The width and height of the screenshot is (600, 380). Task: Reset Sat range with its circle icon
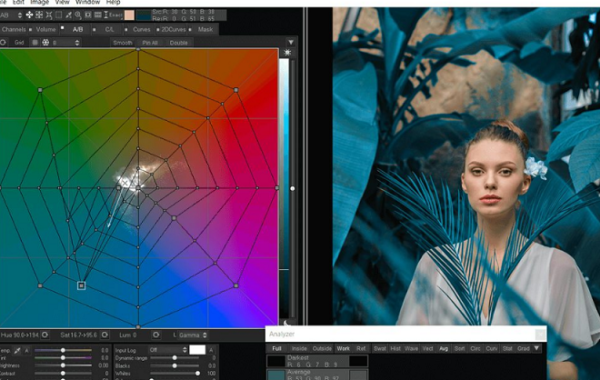click(x=104, y=335)
